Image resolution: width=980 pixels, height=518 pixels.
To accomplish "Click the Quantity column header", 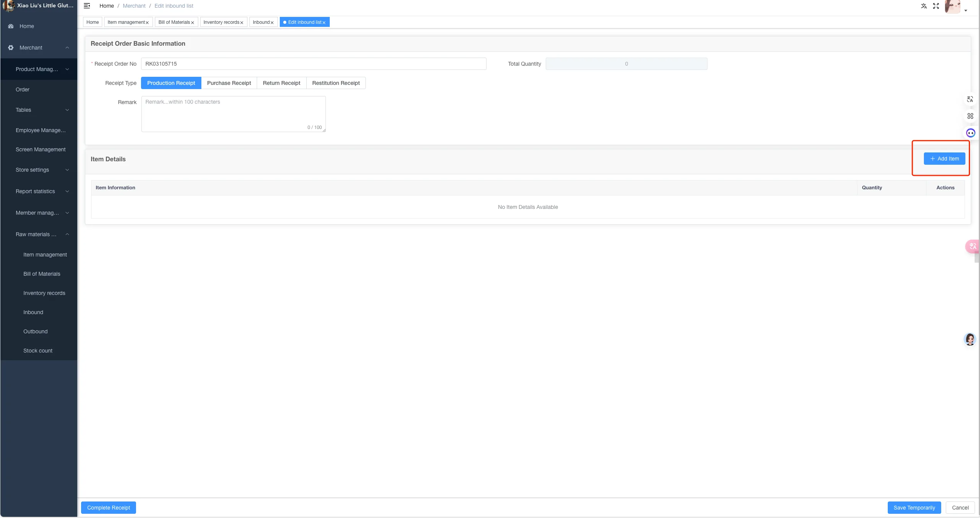I will coord(892,188).
